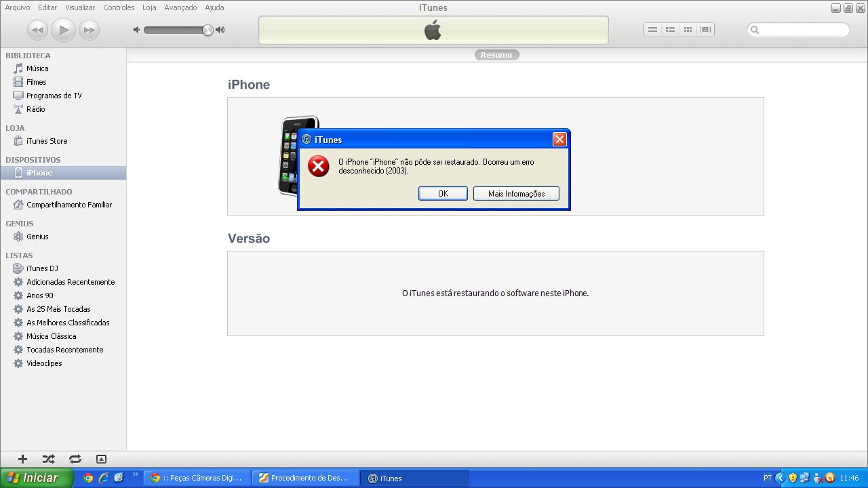Click the shopping bag icon beside iTunes Store
Viewport: 868px width, 488px height.
tap(18, 141)
